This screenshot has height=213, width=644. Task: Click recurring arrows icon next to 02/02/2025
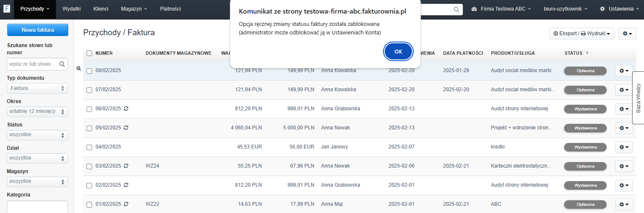pyautogui.click(x=126, y=185)
